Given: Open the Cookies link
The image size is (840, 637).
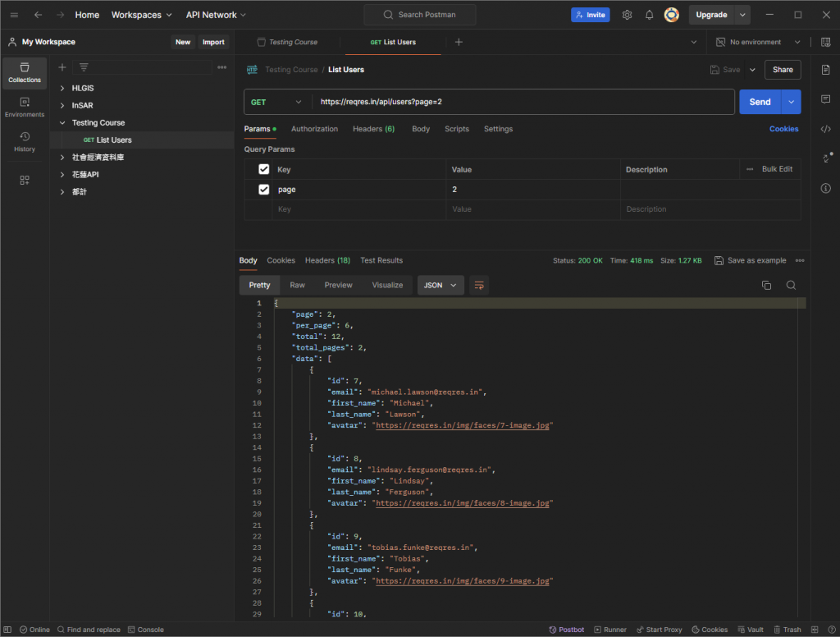Looking at the screenshot, I should [x=783, y=129].
